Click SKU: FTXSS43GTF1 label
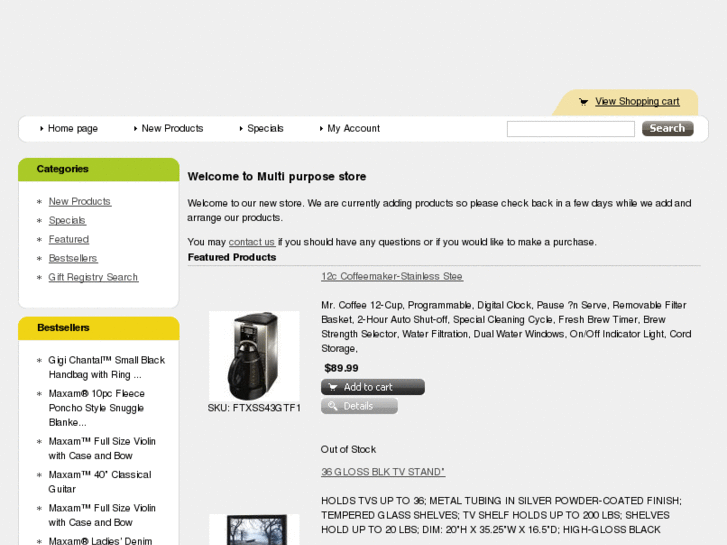727x545 pixels. click(x=254, y=408)
